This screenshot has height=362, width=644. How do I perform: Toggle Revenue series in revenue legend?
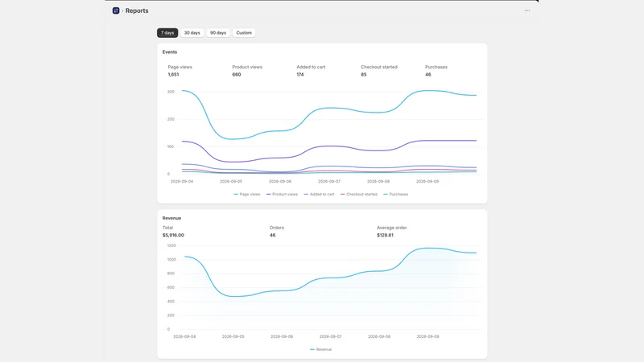(320, 349)
